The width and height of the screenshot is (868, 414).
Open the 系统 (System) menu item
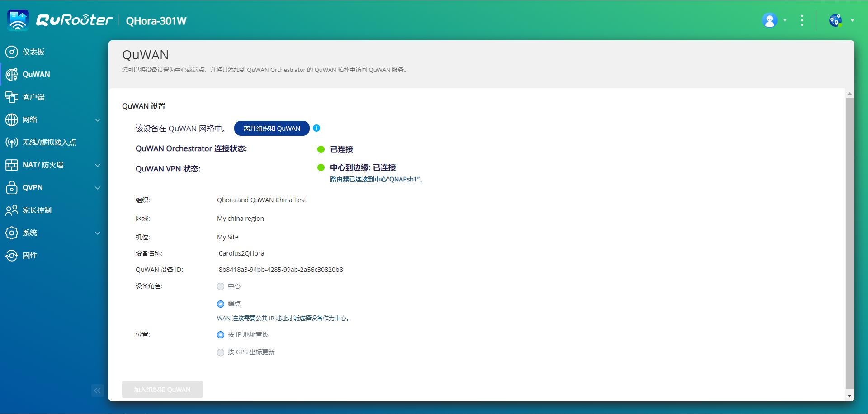tap(30, 233)
